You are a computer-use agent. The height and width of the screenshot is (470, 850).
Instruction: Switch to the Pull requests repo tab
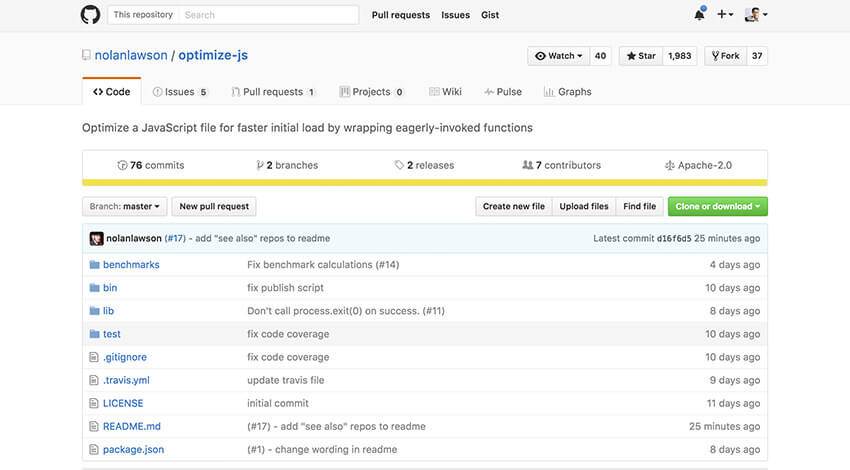(273, 92)
